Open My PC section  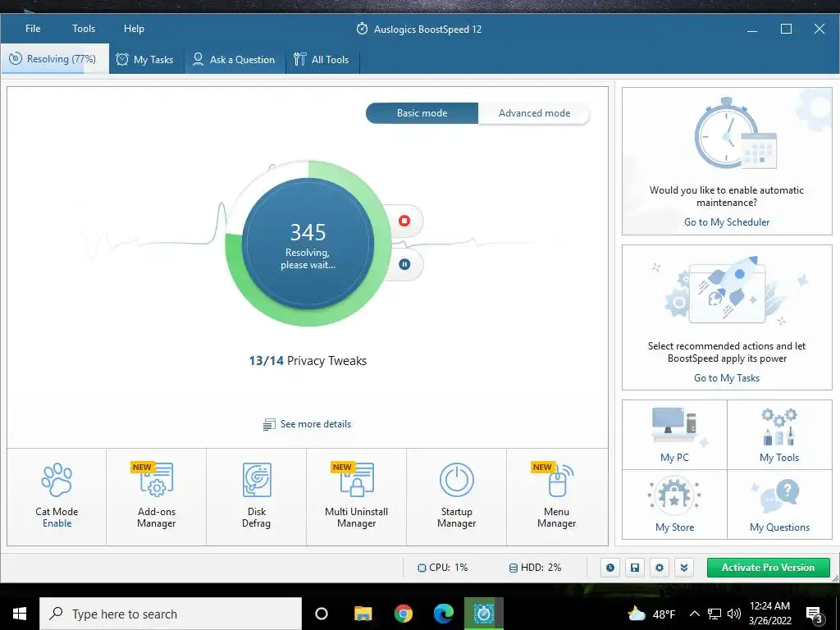coord(674,435)
